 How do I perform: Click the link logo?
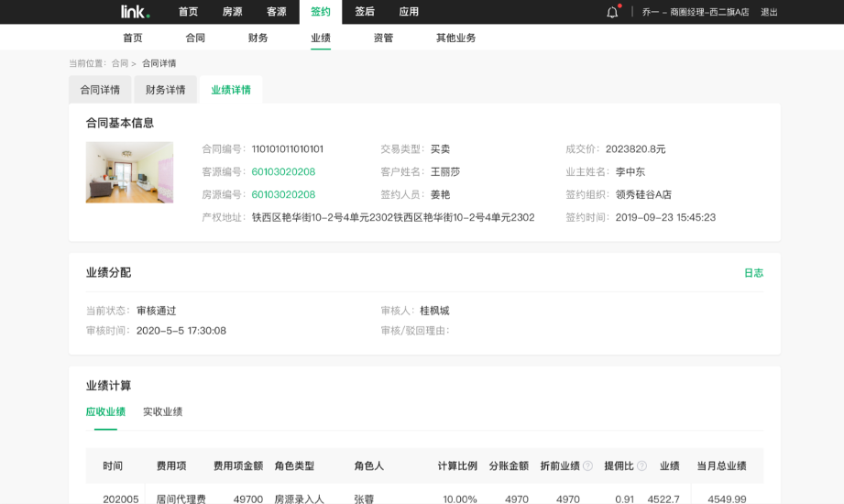[x=135, y=12]
